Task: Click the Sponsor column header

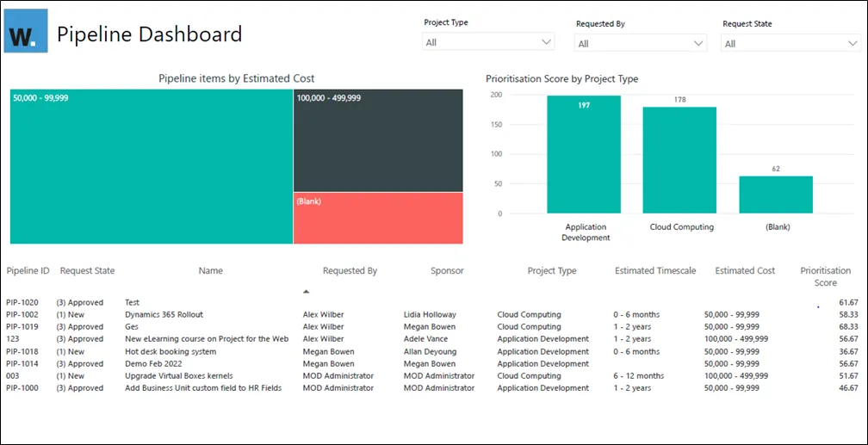Action: tap(447, 271)
